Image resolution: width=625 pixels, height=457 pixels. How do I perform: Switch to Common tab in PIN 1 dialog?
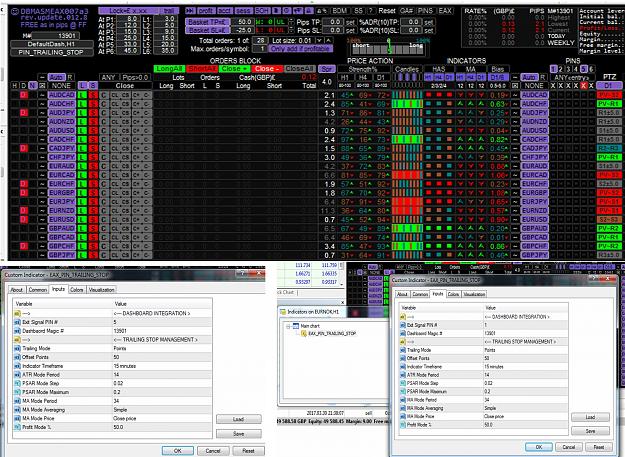coord(420,294)
